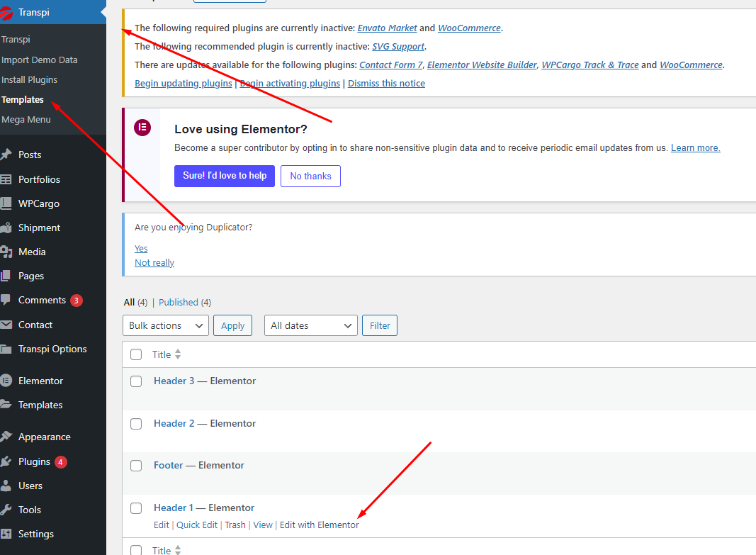
Task: Click the Comments count badge
Action: coord(77,301)
